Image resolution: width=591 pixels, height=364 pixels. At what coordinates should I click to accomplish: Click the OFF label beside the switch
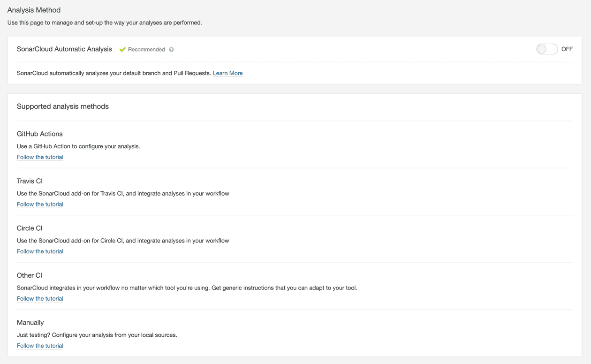(x=567, y=49)
